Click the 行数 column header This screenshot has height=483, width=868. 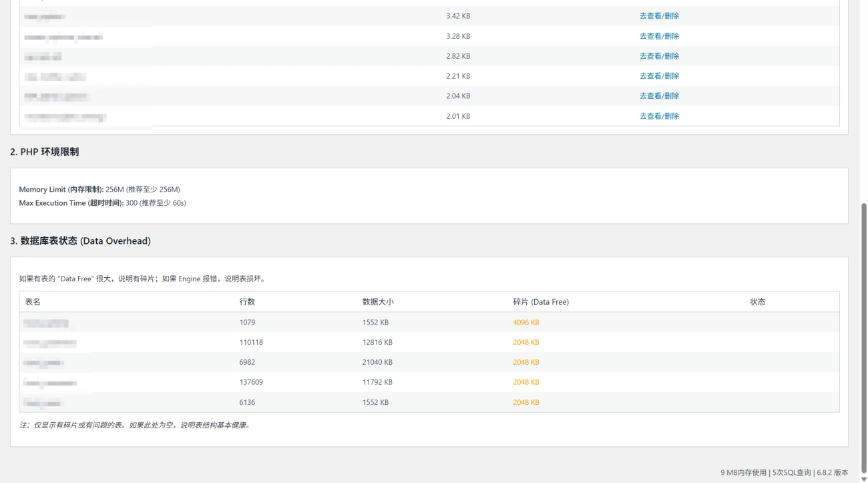(247, 302)
